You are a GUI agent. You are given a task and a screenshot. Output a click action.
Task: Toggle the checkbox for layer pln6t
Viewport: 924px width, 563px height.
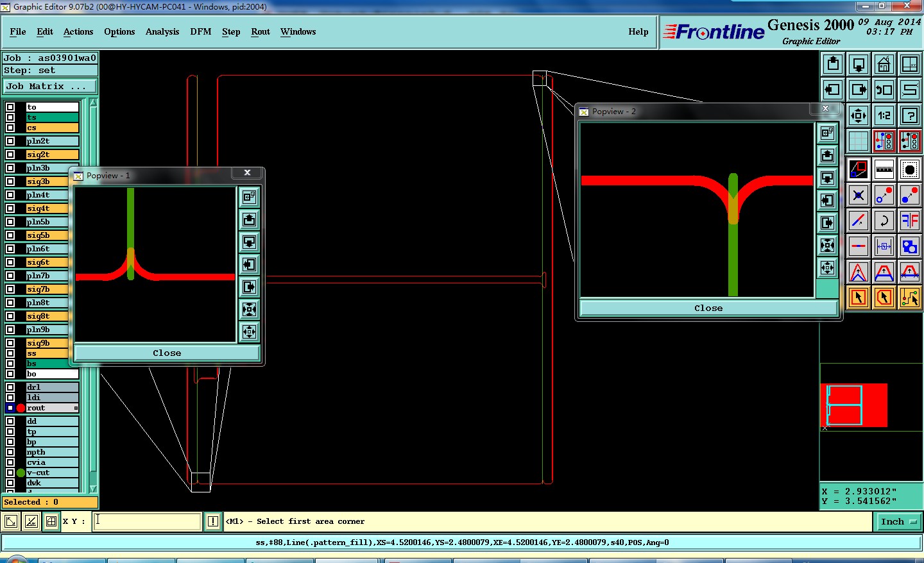tap(10, 249)
